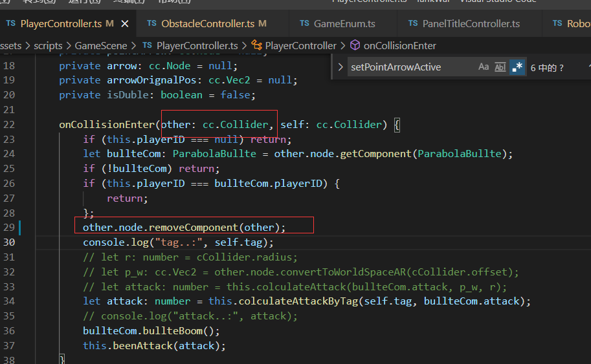The width and height of the screenshot is (591, 364).
Task: Click bullteBoom call on line 36
Action: (173, 331)
